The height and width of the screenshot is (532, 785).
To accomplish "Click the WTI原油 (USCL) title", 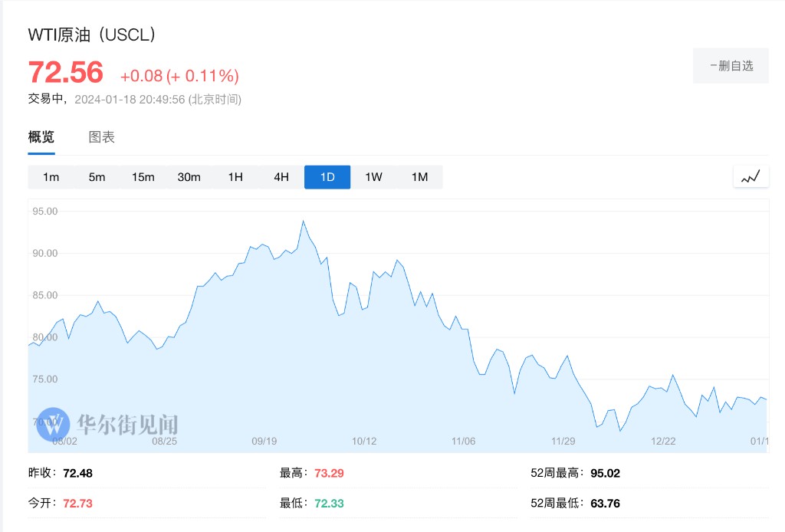I will 92,35.
